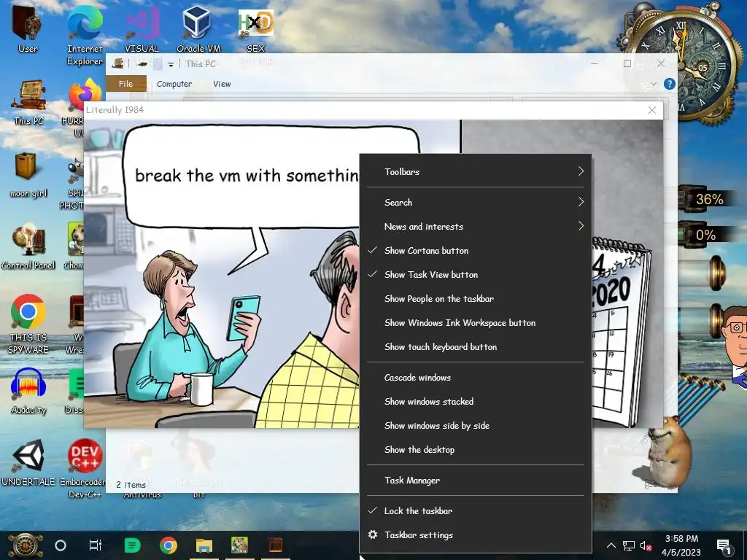Click the This PC window title bar icon
Screen dimensions: 747x560
117,63
